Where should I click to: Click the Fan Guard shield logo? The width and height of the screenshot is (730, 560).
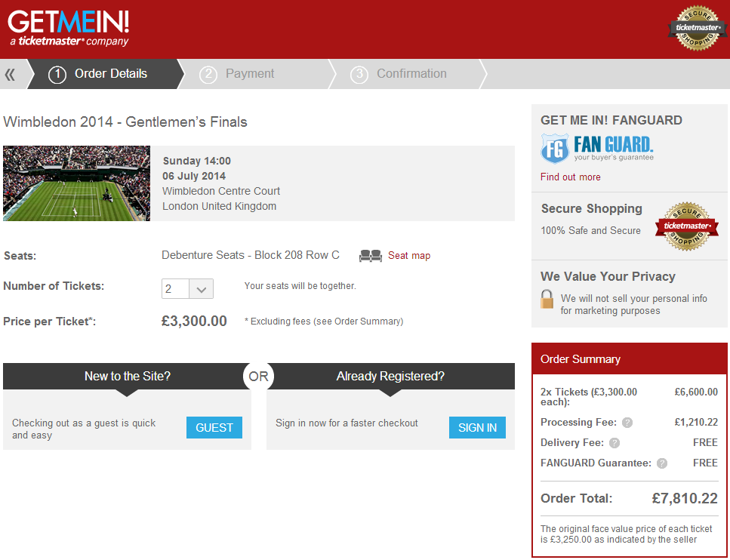click(555, 149)
